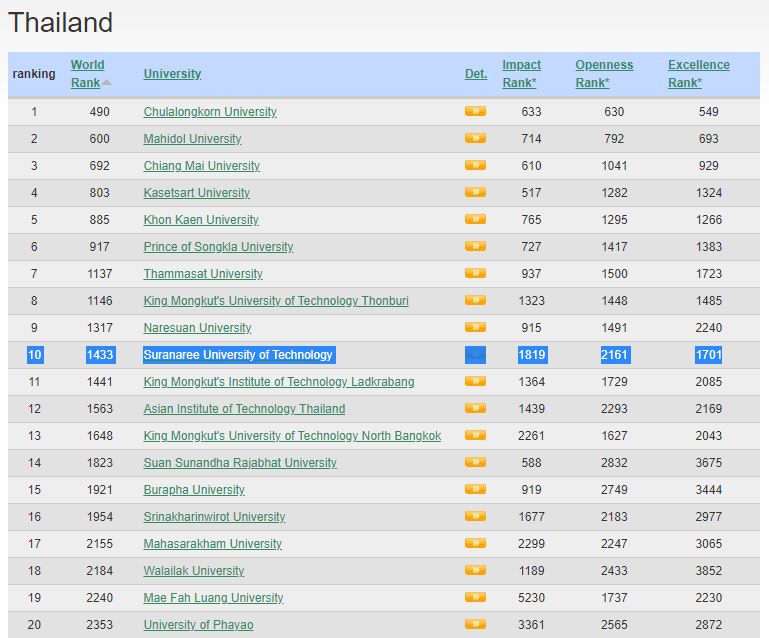Open details icon for Kasetsart University
Screen dimensions: 769x638
pos(475,192)
